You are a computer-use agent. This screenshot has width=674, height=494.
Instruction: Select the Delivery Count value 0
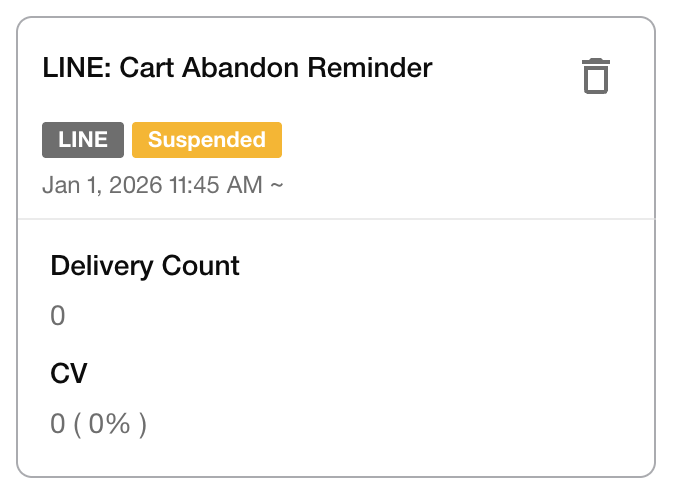pyautogui.click(x=58, y=316)
